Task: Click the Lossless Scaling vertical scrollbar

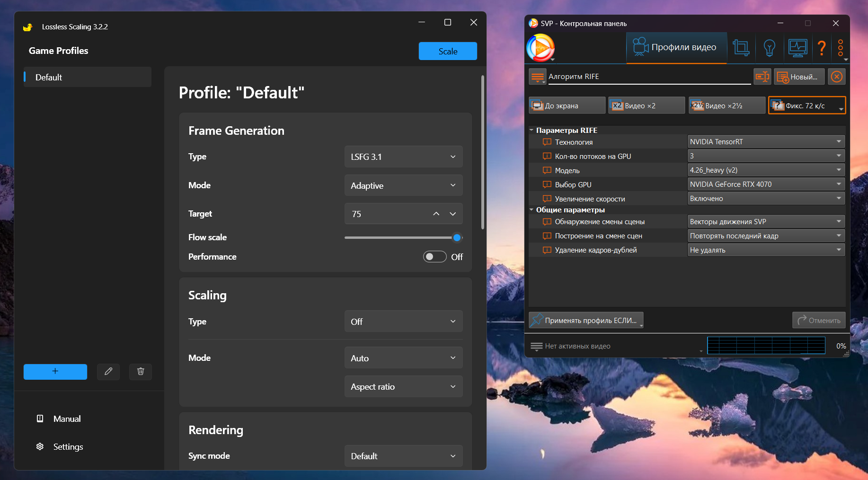Action: tap(483, 152)
